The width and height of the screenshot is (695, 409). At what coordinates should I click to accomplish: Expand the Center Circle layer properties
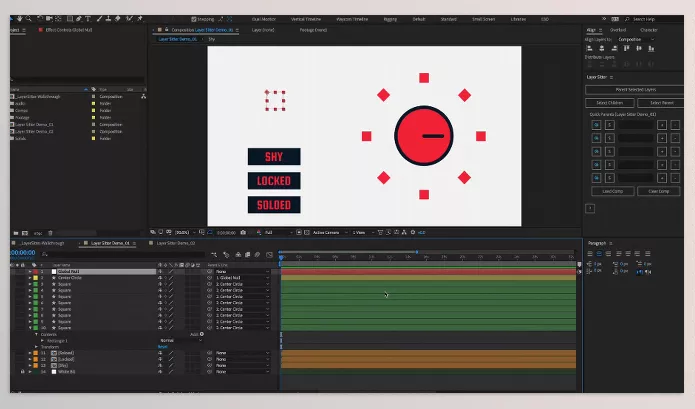tap(30, 278)
